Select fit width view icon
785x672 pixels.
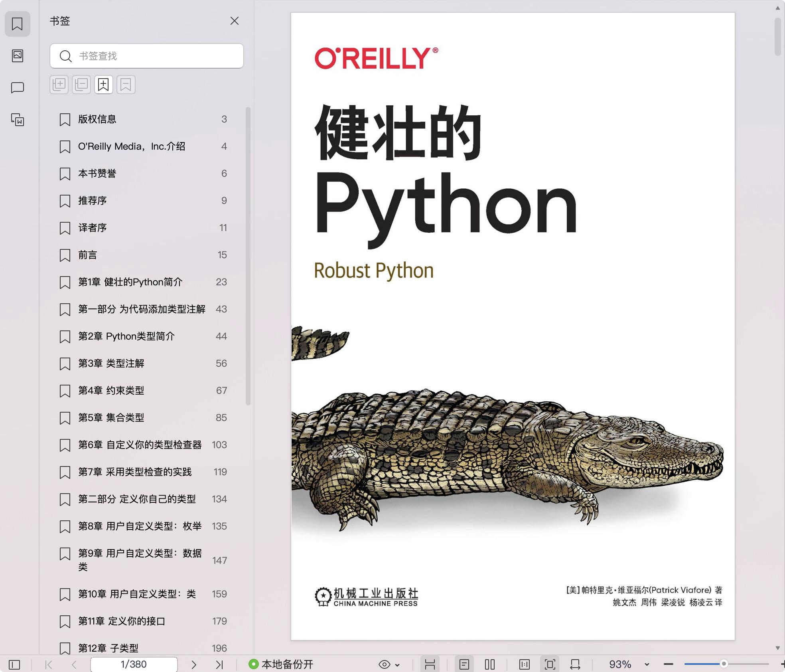point(575,664)
